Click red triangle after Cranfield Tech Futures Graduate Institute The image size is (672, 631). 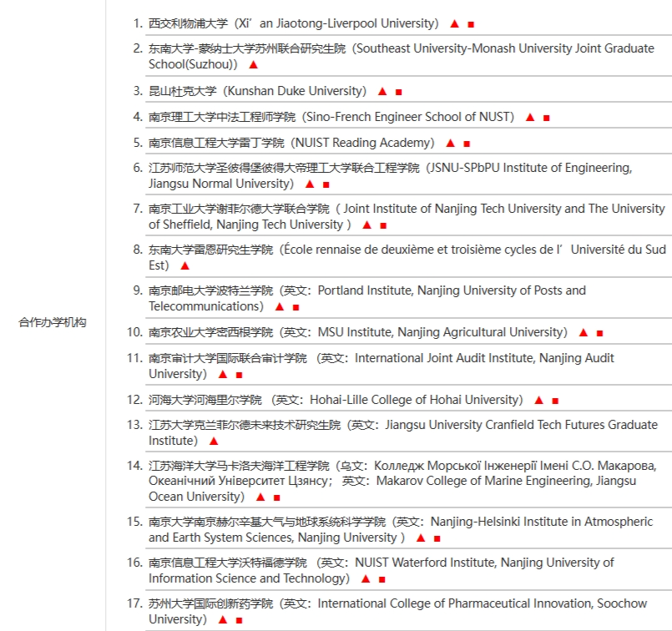point(214,441)
